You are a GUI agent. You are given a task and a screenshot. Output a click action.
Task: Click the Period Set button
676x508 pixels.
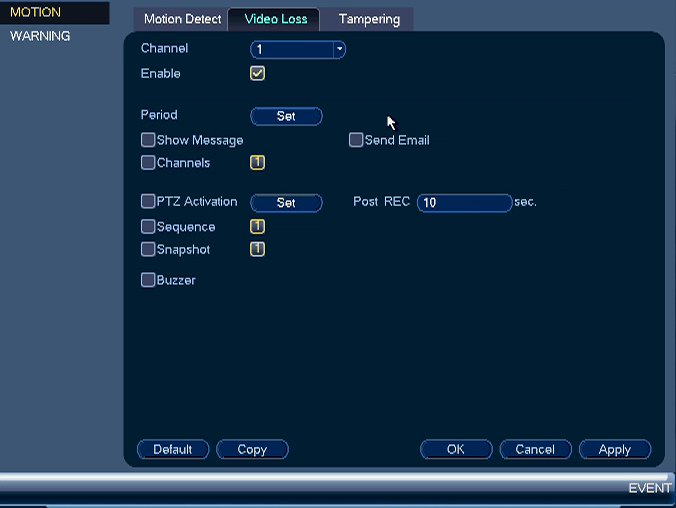286,116
